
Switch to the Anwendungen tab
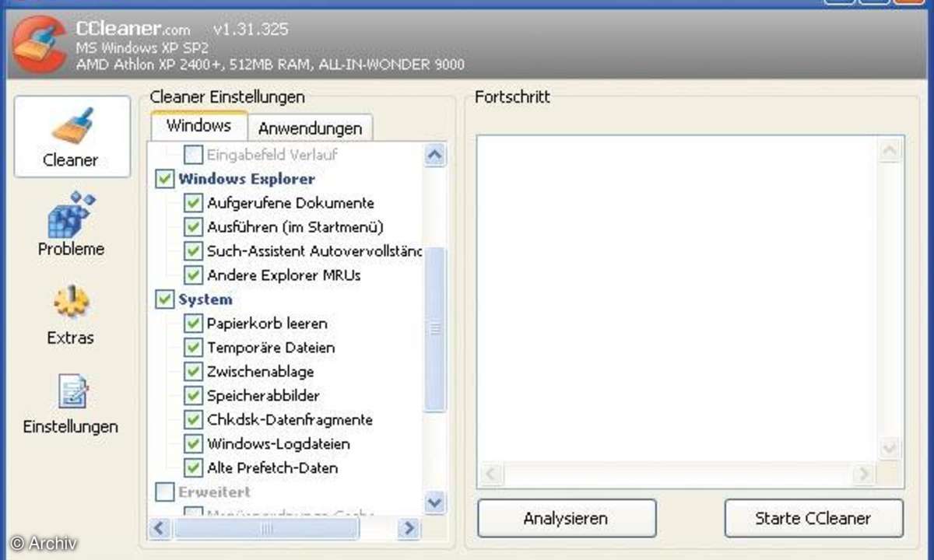(x=310, y=128)
